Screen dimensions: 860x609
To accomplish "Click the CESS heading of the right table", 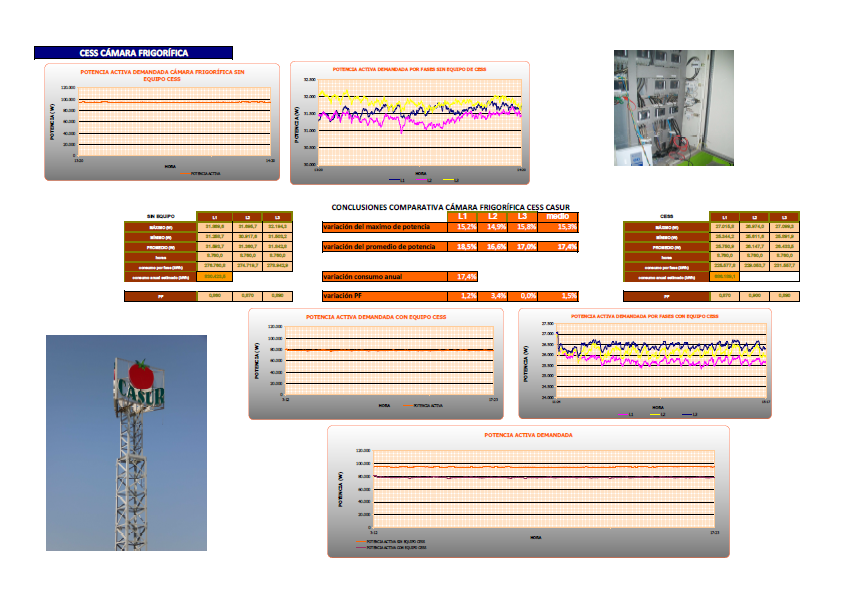I will [x=666, y=216].
